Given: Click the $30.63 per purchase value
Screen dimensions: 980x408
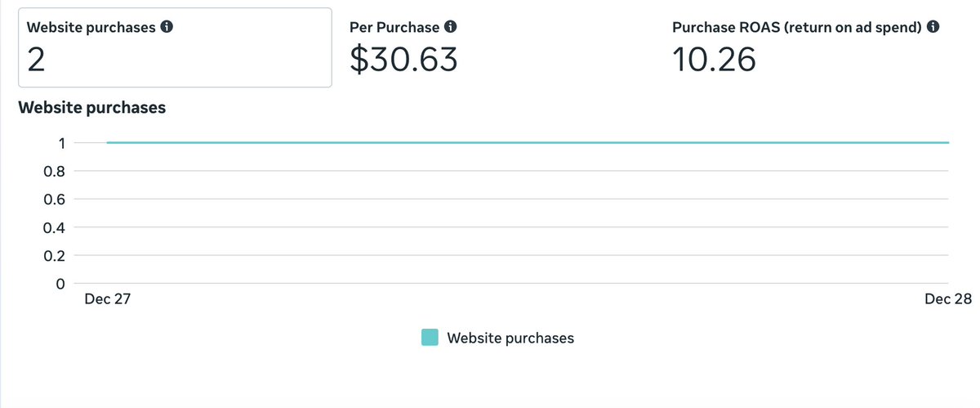Looking at the screenshot, I should tap(403, 59).
